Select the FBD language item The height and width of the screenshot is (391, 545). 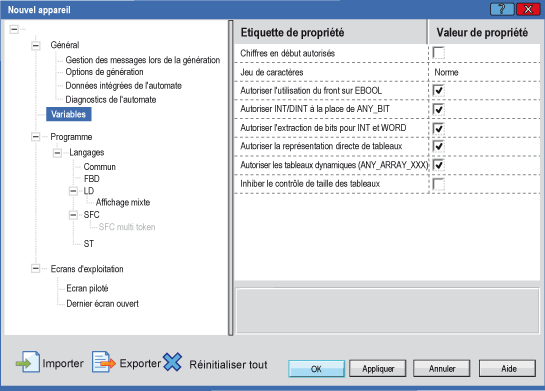91,179
